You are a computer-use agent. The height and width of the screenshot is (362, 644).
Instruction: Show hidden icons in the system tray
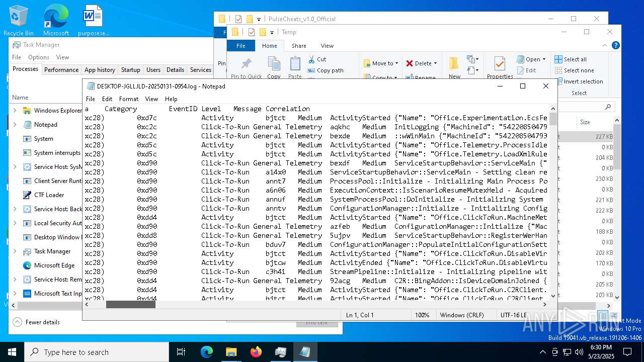tap(542, 352)
